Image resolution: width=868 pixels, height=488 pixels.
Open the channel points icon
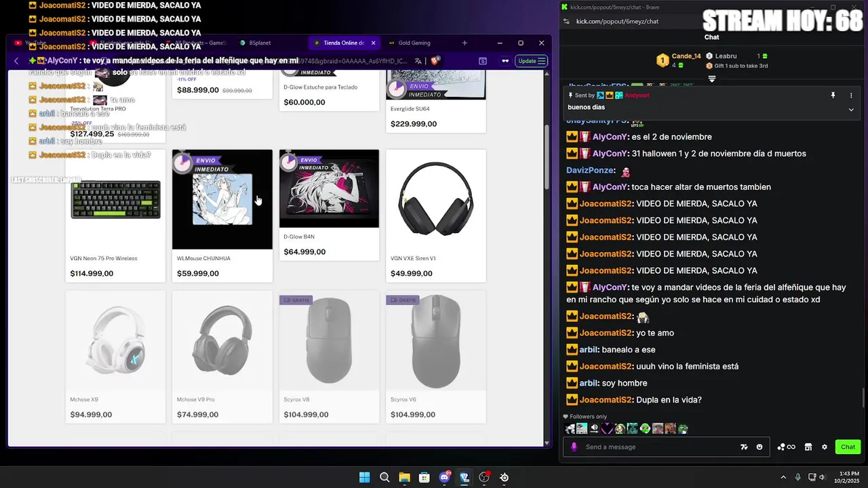pos(787,447)
